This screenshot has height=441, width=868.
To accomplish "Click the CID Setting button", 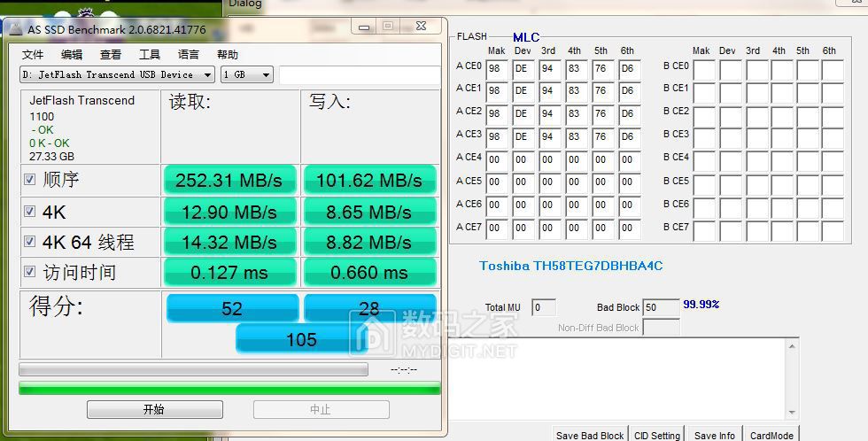I will 657,435.
